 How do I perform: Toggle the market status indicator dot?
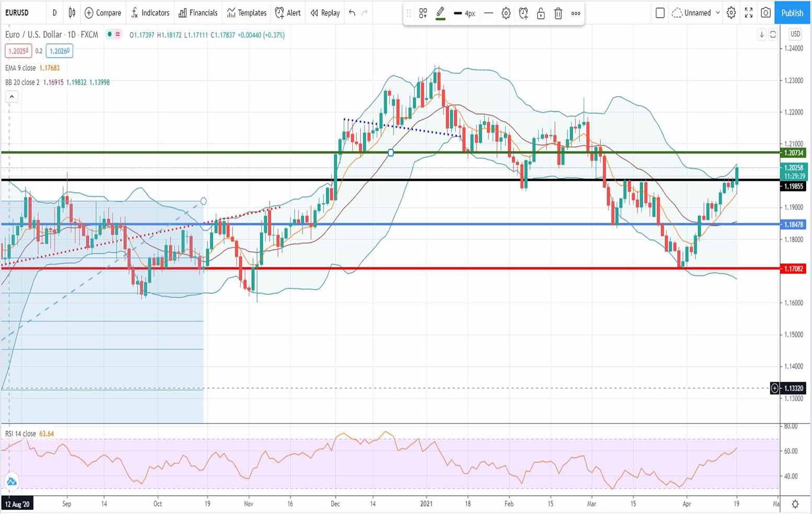coord(109,34)
